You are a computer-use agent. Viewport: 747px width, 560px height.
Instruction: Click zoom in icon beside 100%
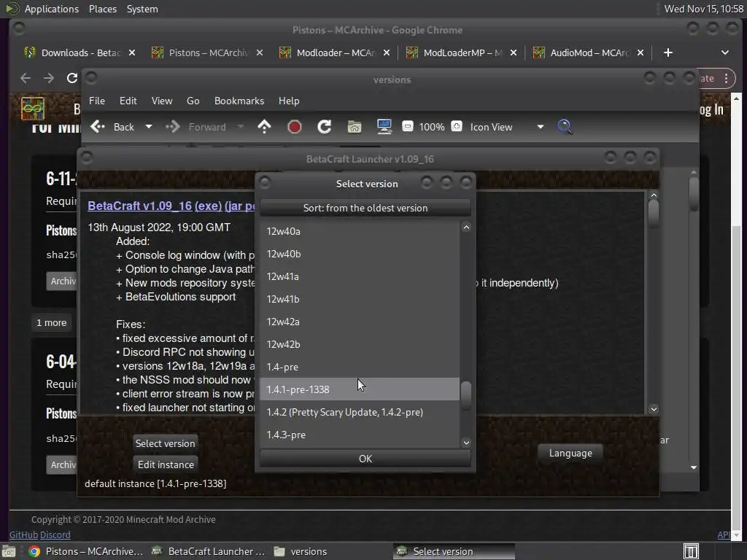[x=457, y=126]
